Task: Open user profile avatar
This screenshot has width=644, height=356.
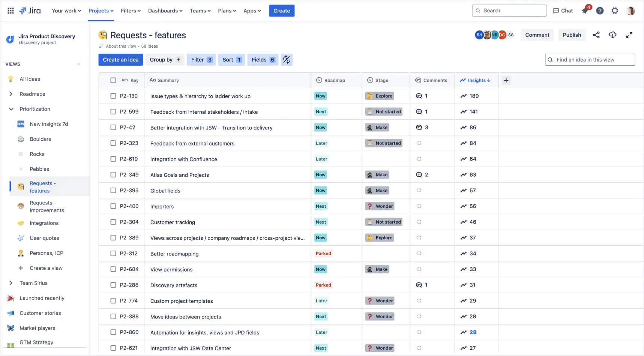Action: (631, 11)
